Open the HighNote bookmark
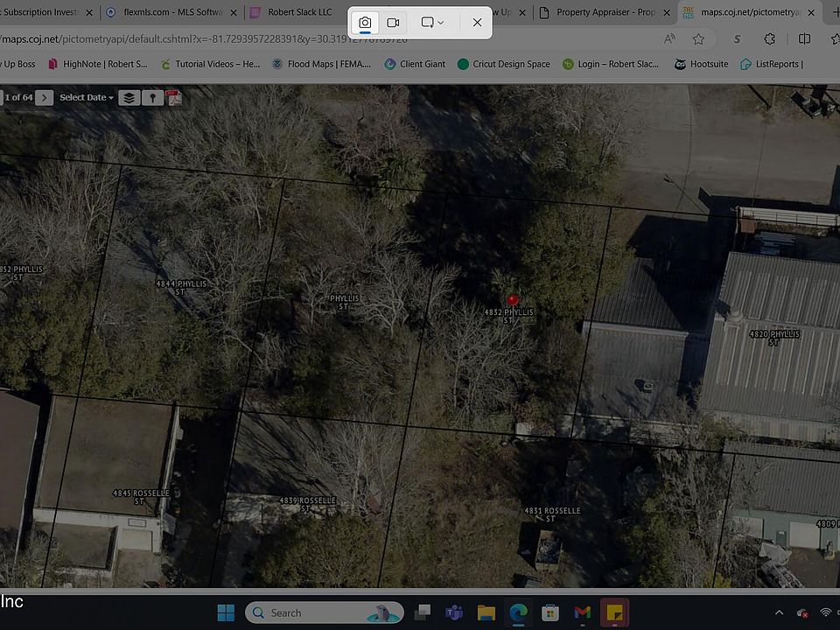 pyautogui.click(x=98, y=64)
